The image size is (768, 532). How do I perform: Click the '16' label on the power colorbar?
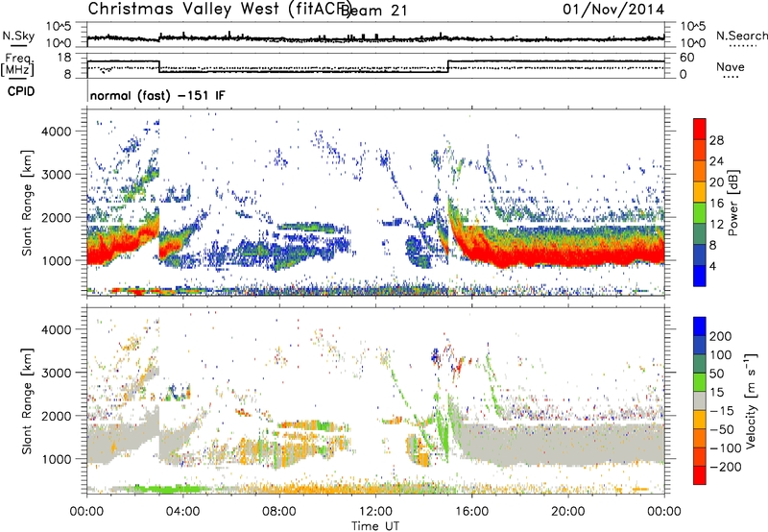[x=716, y=204]
